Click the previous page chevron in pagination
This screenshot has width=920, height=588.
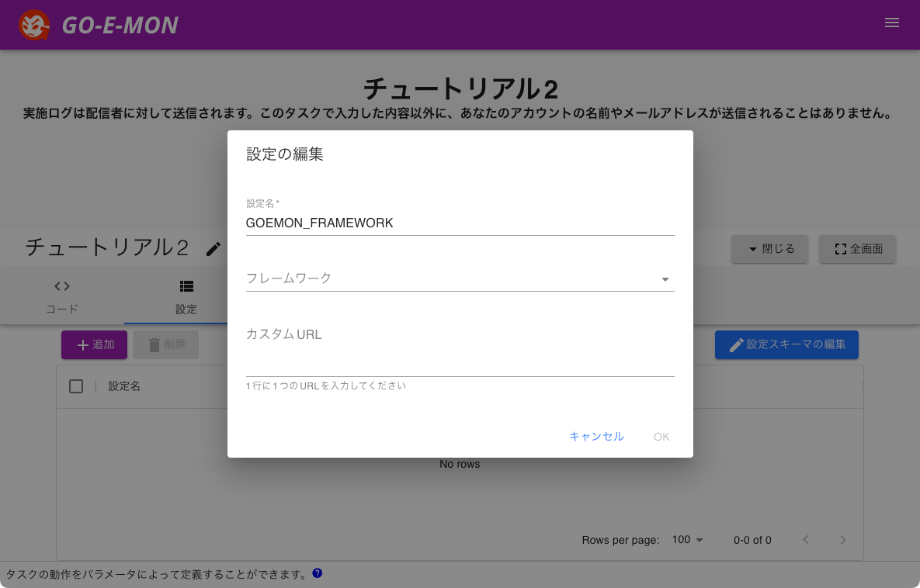coord(805,539)
